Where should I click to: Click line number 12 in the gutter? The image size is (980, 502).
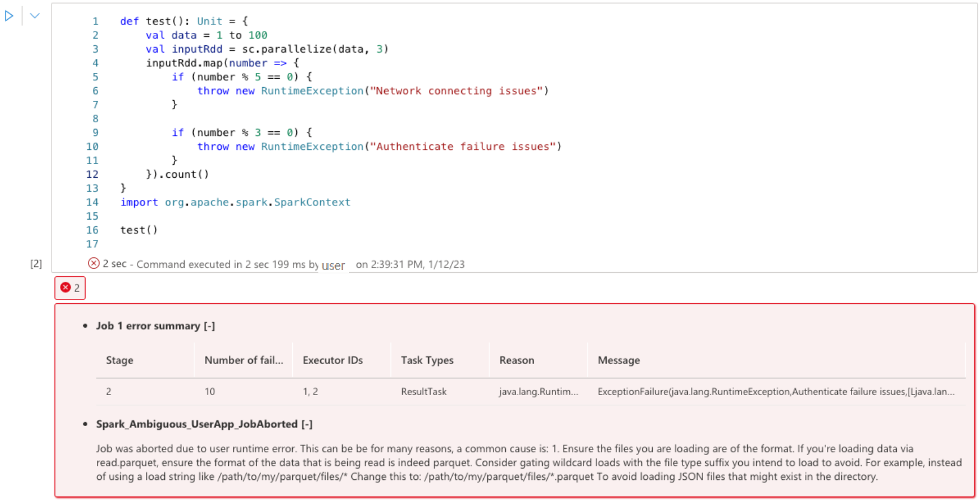click(x=92, y=174)
